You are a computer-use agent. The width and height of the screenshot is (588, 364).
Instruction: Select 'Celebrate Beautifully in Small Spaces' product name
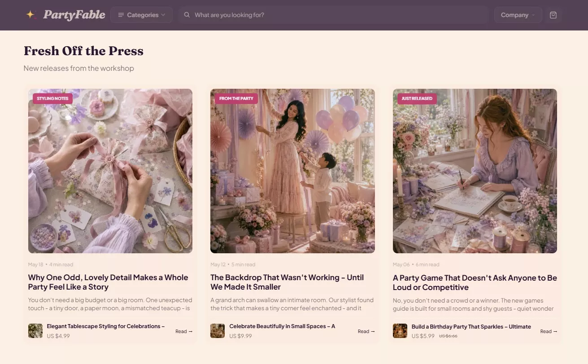point(282,326)
